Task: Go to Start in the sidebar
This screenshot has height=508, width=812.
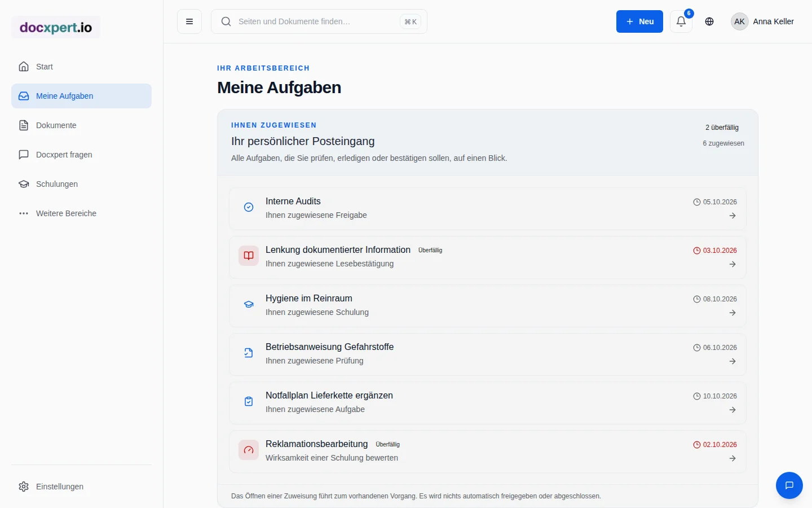Action: click(81, 67)
